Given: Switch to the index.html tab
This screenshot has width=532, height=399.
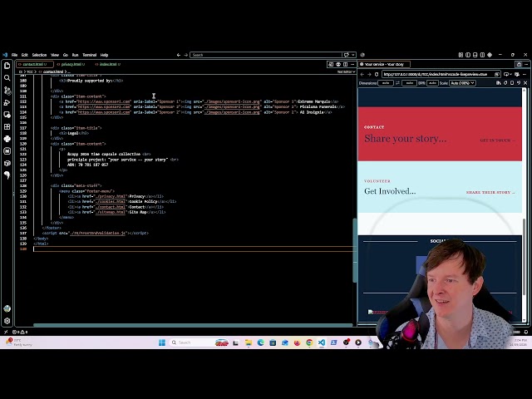Looking at the screenshot, I should coord(108,65).
